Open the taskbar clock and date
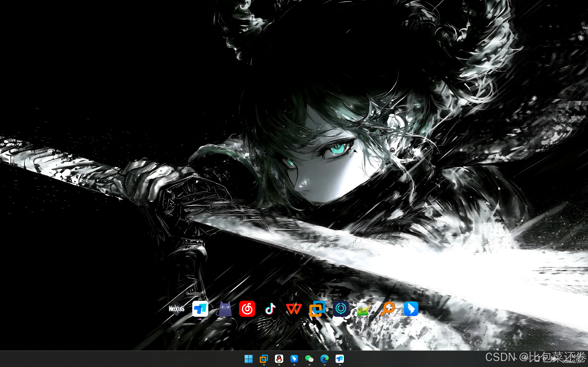The width and height of the screenshot is (588, 367). click(572, 359)
